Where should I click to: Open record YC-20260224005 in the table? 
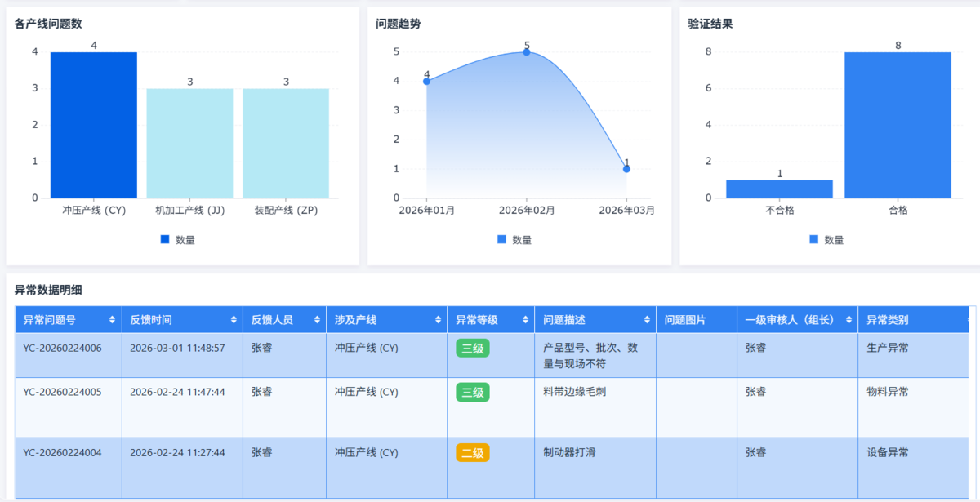point(63,392)
